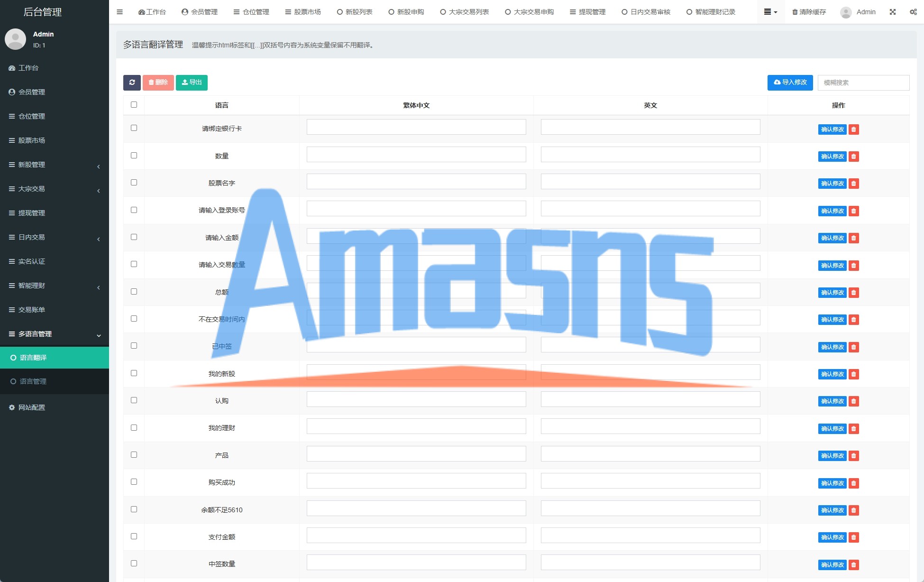The width and height of the screenshot is (924, 582).
Task: Collapse the 多语言管理 sidebar submenu
Action: pyautogui.click(x=55, y=334)
